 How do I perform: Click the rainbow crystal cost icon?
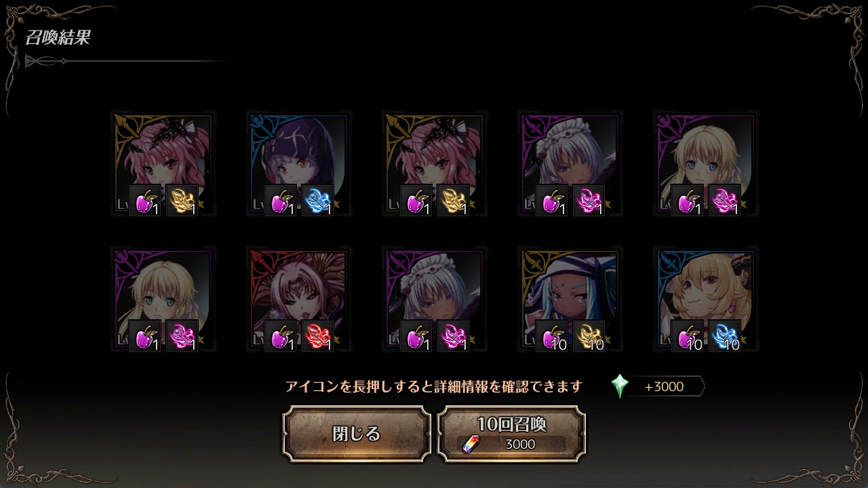[470, 444]
